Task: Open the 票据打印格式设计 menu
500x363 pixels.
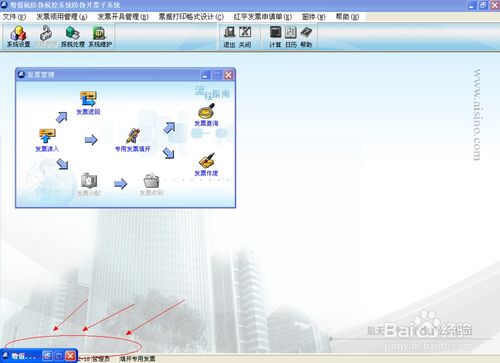Action: tap(191, 17)
